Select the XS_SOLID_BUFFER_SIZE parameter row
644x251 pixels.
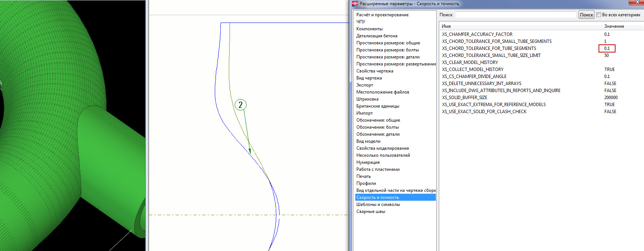tap(464, 98)
